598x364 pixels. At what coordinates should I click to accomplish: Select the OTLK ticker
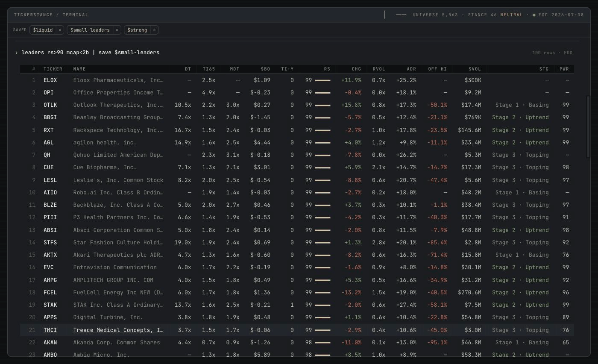[50, 105]
